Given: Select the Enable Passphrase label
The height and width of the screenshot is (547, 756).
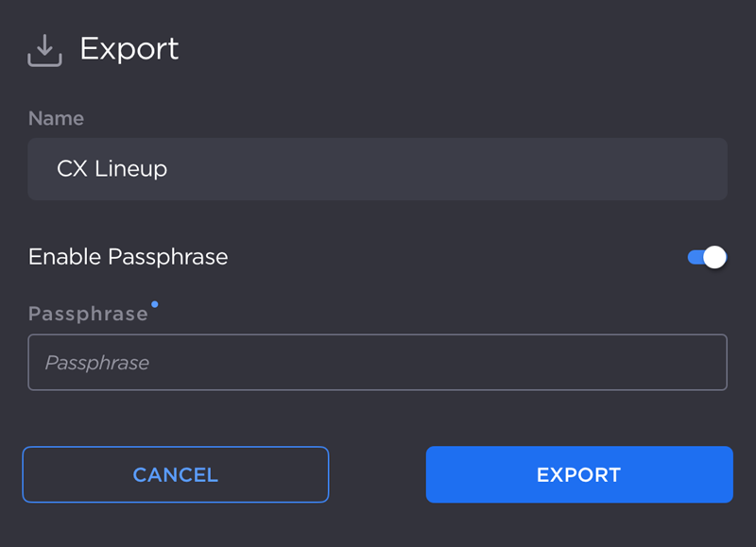Looking at the screenshot, I should pos(128,257).
